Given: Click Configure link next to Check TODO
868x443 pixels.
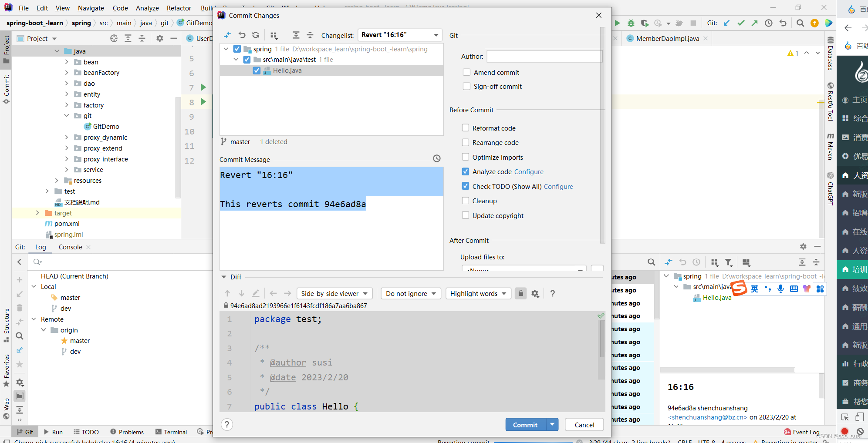Looking at the screenshot, I should tap(558, 186).
